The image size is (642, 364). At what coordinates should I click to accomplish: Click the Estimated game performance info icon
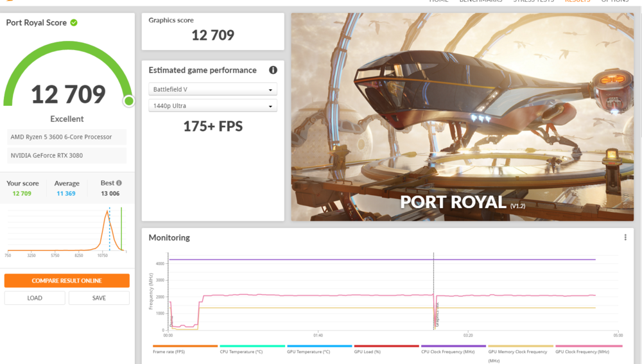(273, 70)
